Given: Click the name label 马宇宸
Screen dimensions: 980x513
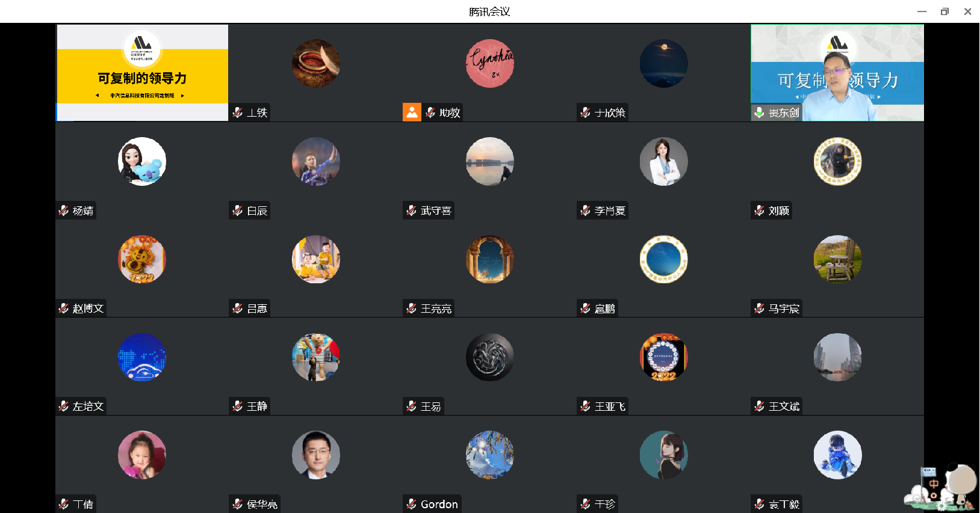Looking at the screenshot, I should pos(784,309).
